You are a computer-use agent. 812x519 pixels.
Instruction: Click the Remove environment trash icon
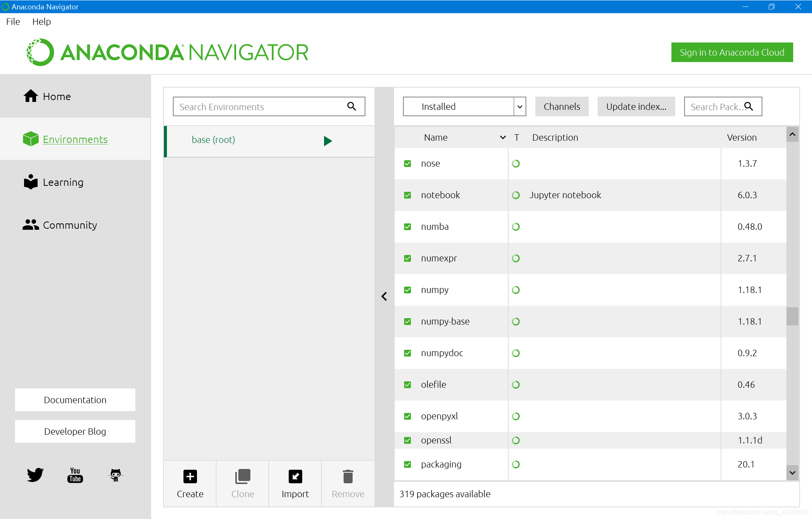348,477
